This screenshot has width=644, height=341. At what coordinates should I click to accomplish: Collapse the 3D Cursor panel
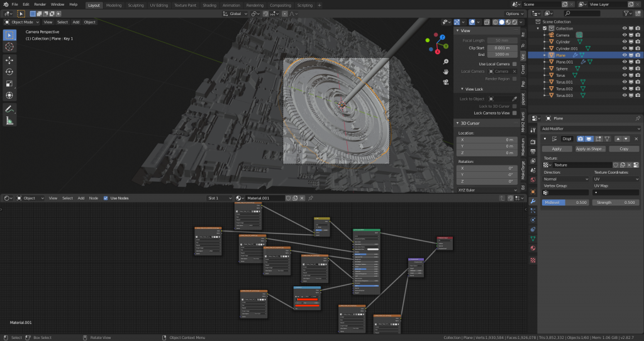tap(458, 123)
